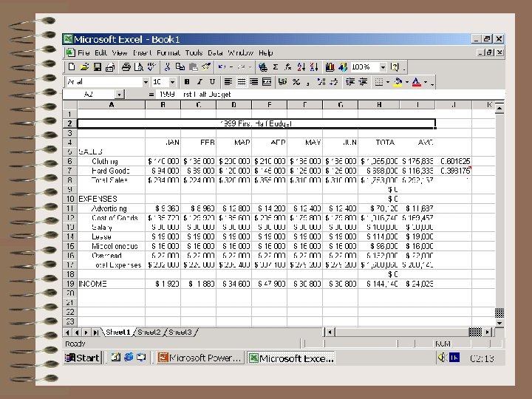Click Decrease Indent icon
The height and width of the screenshot is (399, 532).
pos(349,82)
